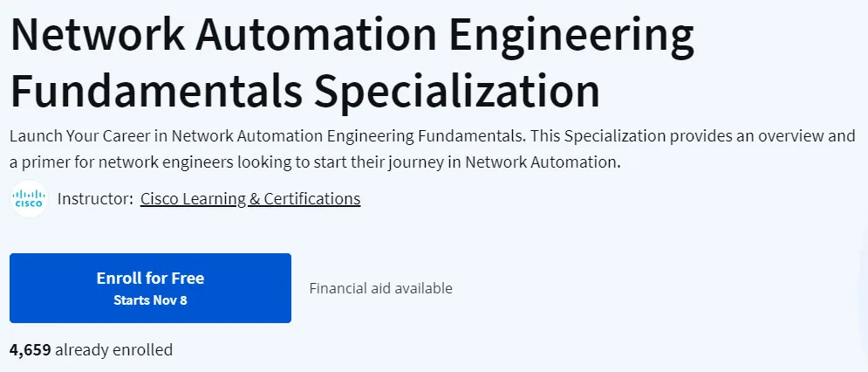Click the 'Starts Nov 8' text
The width and height of the screenshot is (868, 372).
click(150, 300)
